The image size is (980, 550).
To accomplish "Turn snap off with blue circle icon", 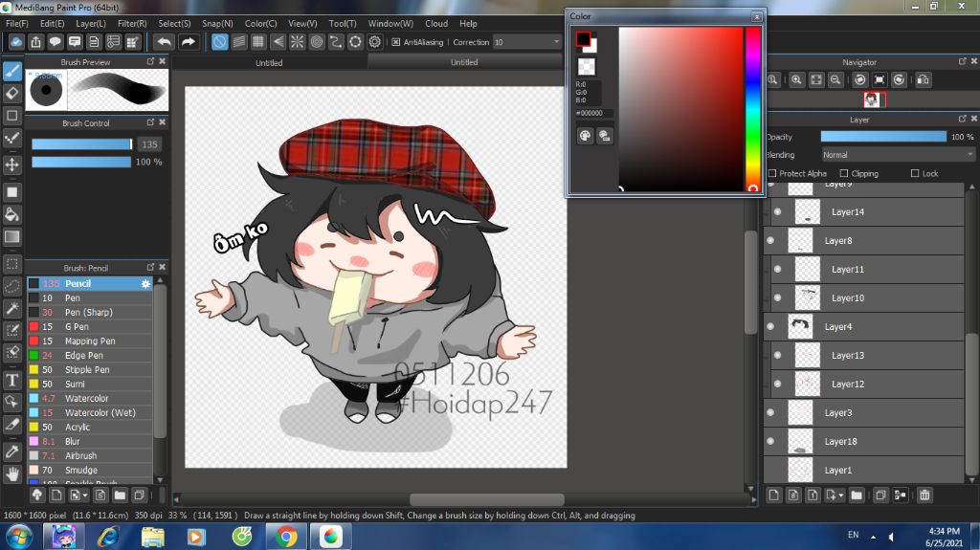I will point(219,42).
